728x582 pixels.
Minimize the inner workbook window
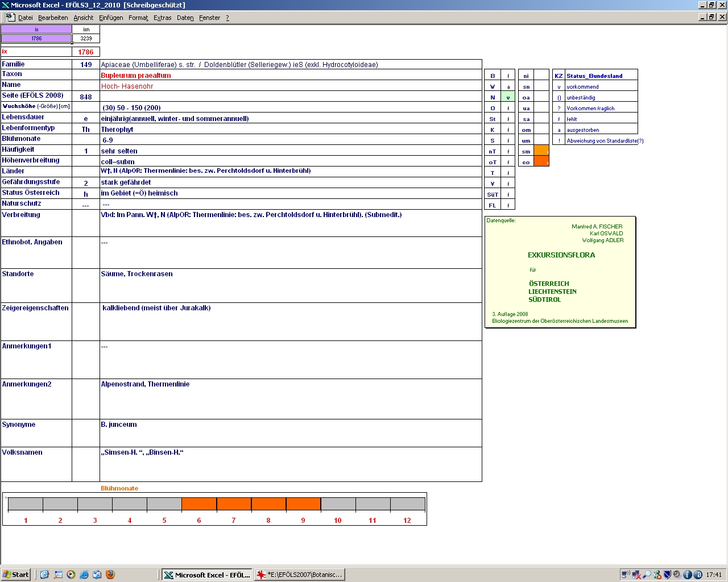(702, 17)
